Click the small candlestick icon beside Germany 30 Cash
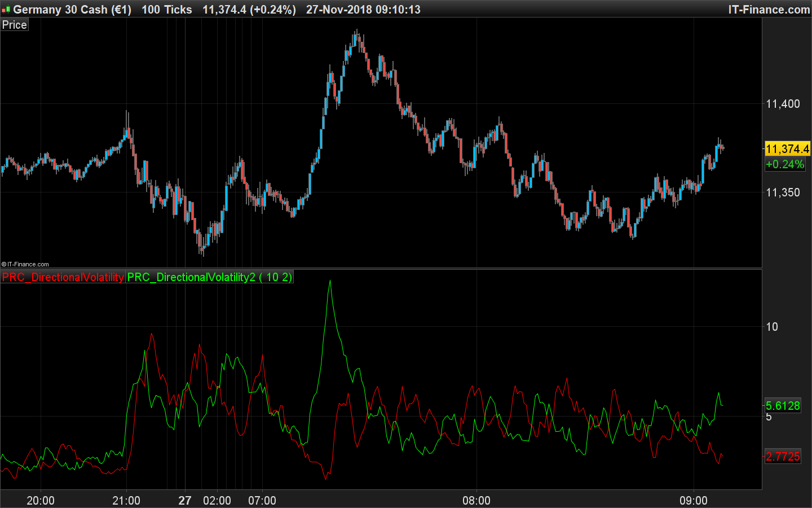The width and height of the screenshot is (812, 508). (x=6, y=10)
